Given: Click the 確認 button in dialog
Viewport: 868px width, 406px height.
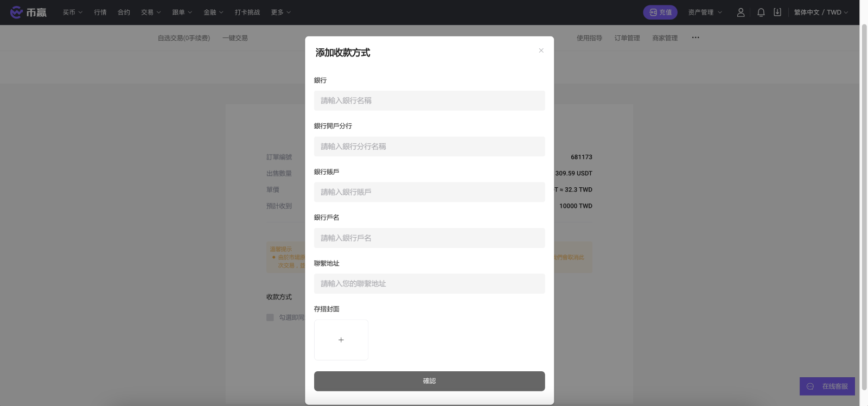Looking at the screenshot, I should (x=430, y=381).
